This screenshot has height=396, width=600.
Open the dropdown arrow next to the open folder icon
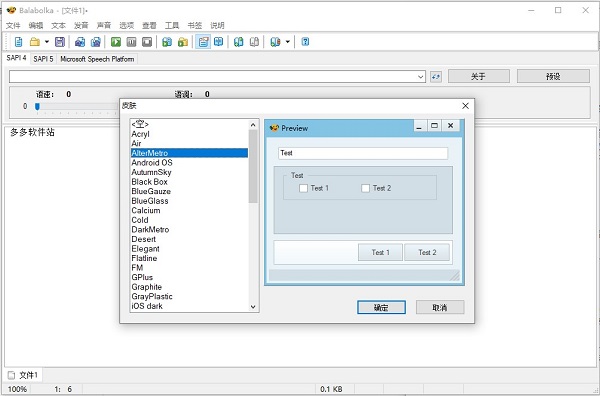(47, 42)
